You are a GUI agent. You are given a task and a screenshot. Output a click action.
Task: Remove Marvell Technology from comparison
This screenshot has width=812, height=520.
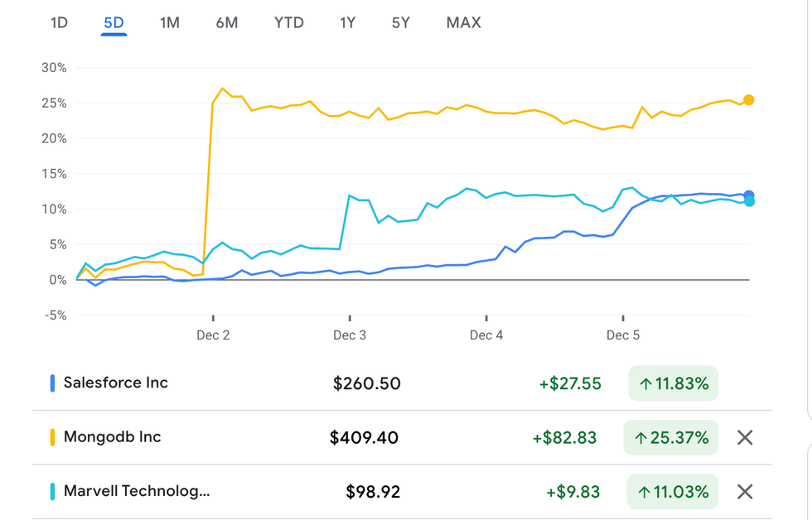[x=745, y=492]
